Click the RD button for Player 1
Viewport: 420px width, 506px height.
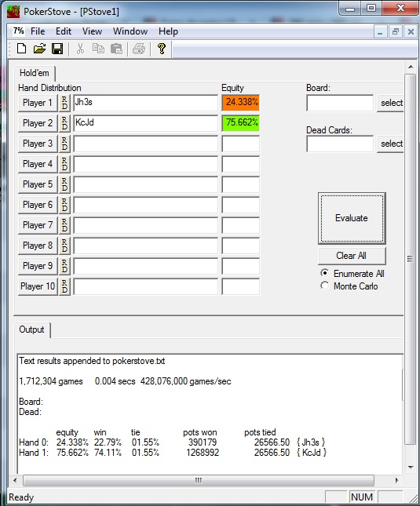tap(64, 103)
